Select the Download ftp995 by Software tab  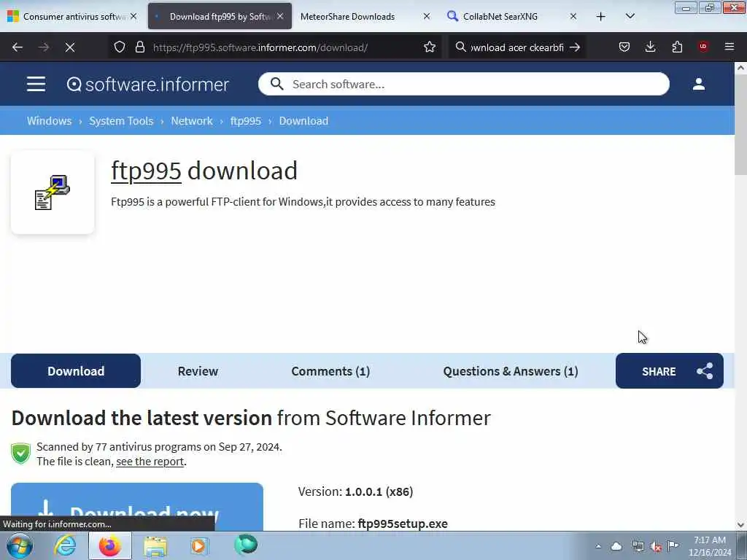point(220,17)
